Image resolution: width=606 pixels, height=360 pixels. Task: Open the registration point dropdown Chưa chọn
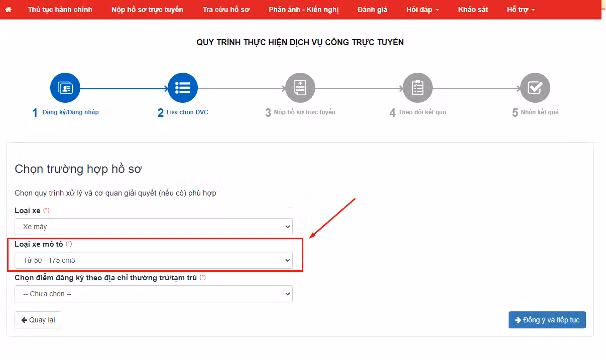pos(153,294)
